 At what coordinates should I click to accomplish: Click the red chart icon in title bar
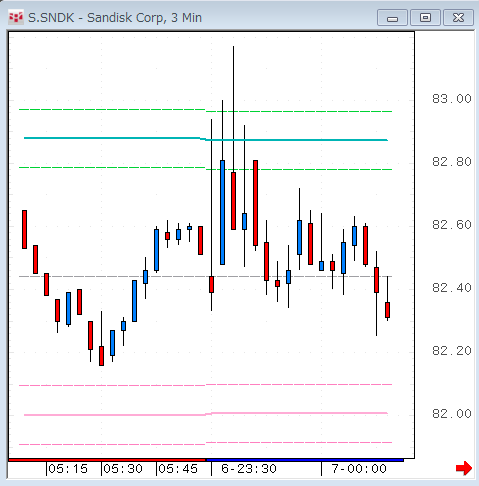pyautogui.click(x=16, y=18)
